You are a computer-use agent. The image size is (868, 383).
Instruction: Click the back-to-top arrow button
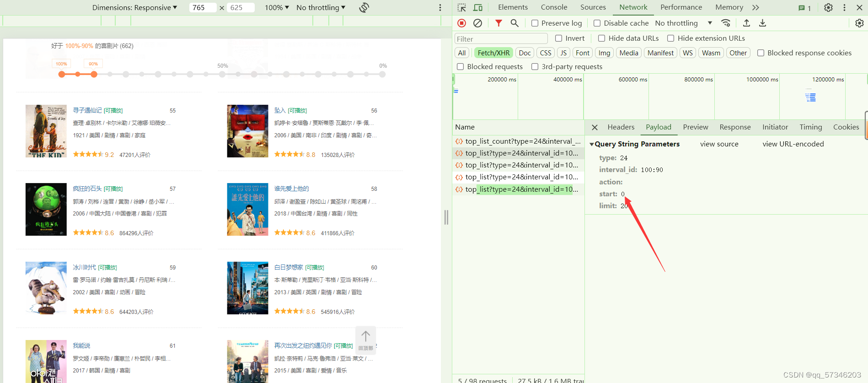coord(366,340)
